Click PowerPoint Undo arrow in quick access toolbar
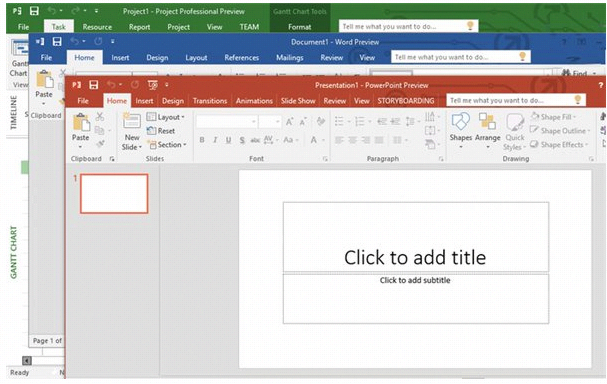 pos(111,85)
